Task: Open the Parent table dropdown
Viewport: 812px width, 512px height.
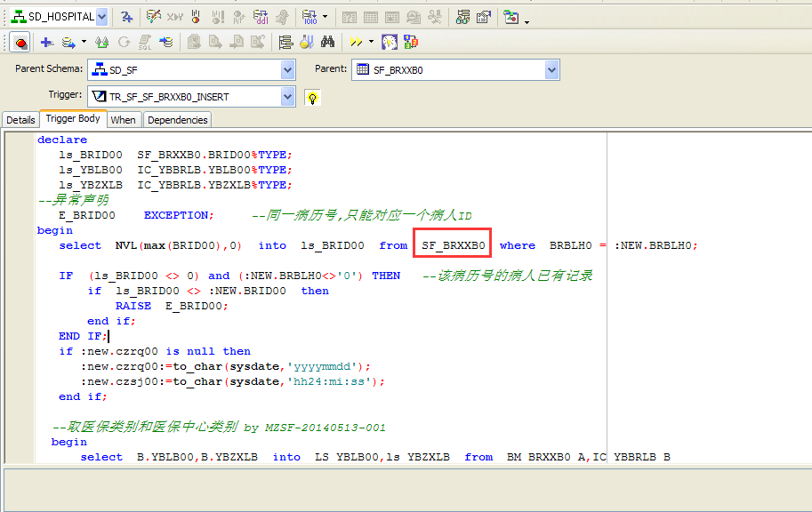Action: point(551,69)
